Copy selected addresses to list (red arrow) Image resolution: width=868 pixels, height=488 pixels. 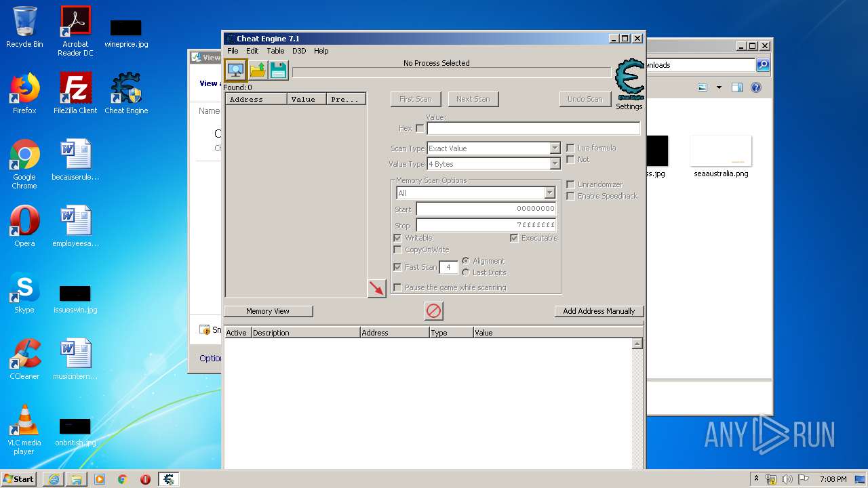[376, 288]
